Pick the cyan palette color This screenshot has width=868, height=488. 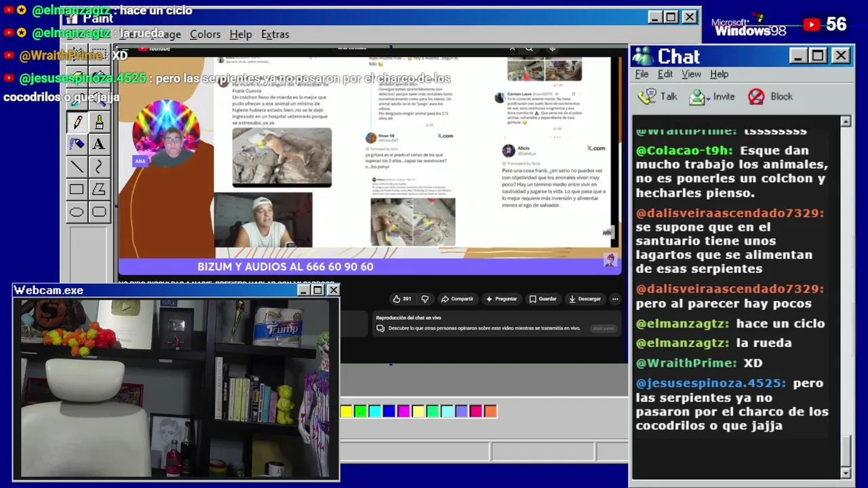375,411
